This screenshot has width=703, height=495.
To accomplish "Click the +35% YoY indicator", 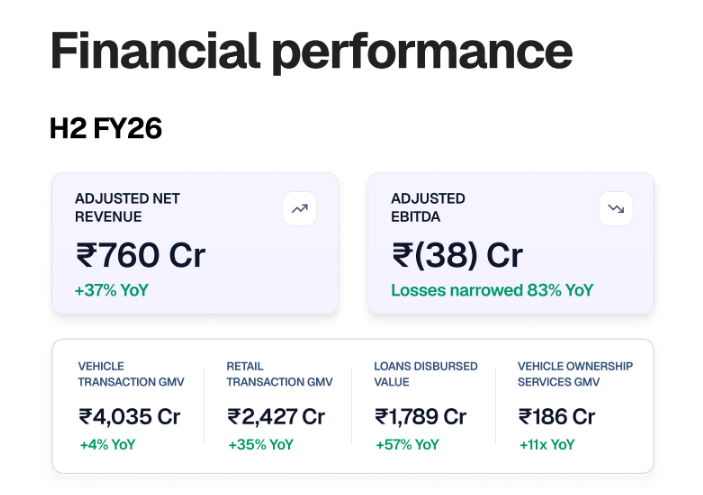I will tap(261, 445).
